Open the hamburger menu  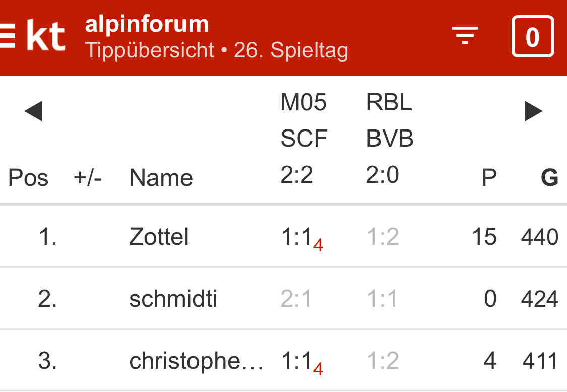7,38
